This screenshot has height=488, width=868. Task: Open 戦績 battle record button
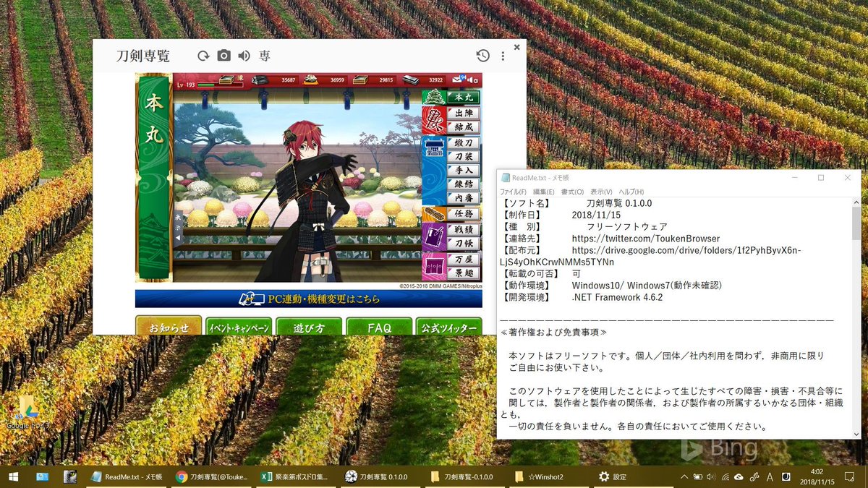click(x=463, y=230)
